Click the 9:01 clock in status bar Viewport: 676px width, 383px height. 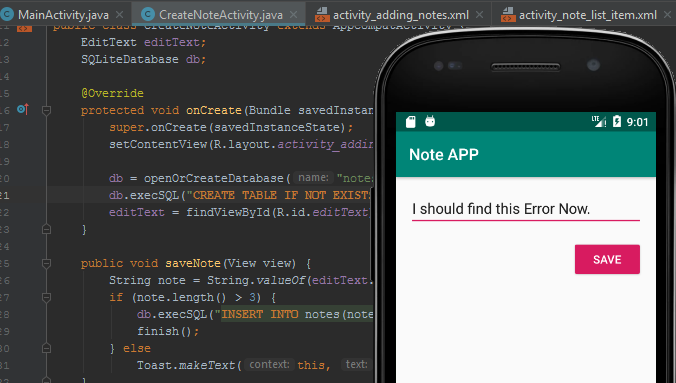(x=637, y=122)
